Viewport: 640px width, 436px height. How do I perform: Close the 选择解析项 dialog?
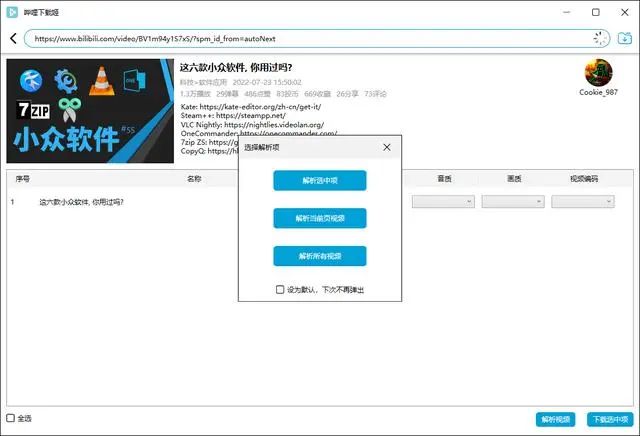pos(387,147)
